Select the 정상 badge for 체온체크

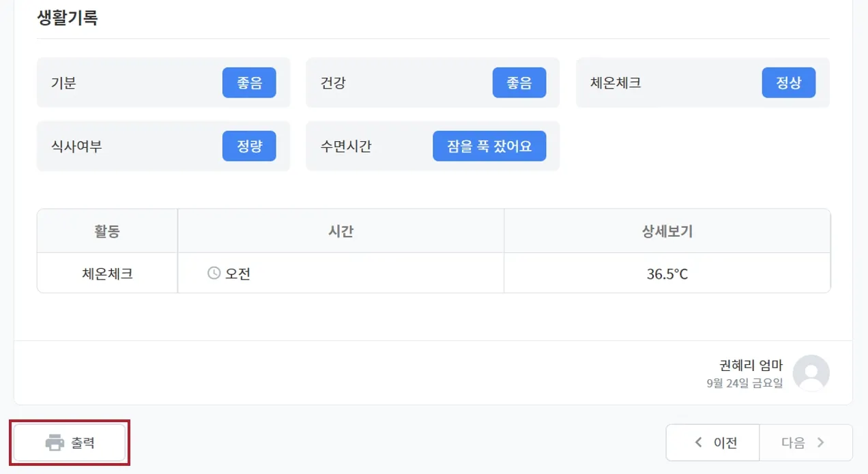click(788, 83)
